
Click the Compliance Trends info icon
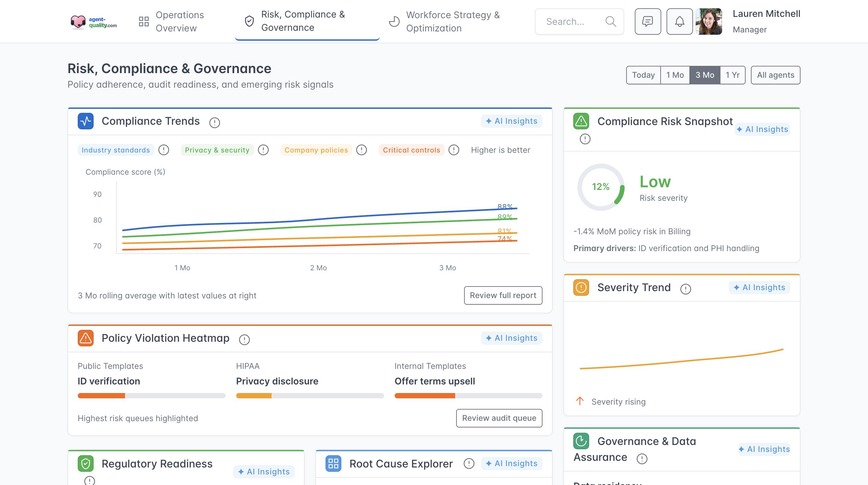click(214, 123)
